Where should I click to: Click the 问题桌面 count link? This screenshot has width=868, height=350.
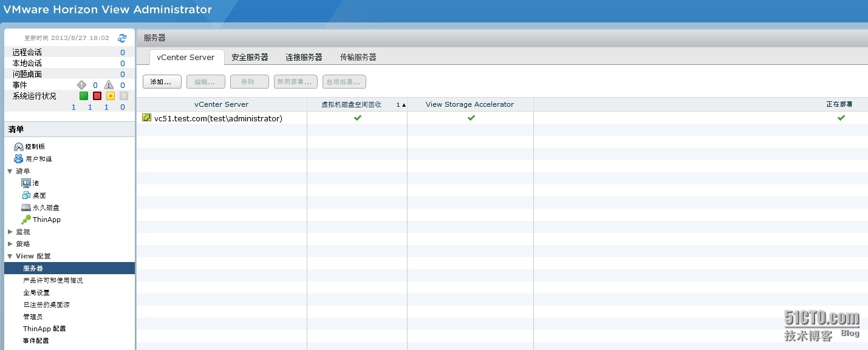click(x=122, y=75)
